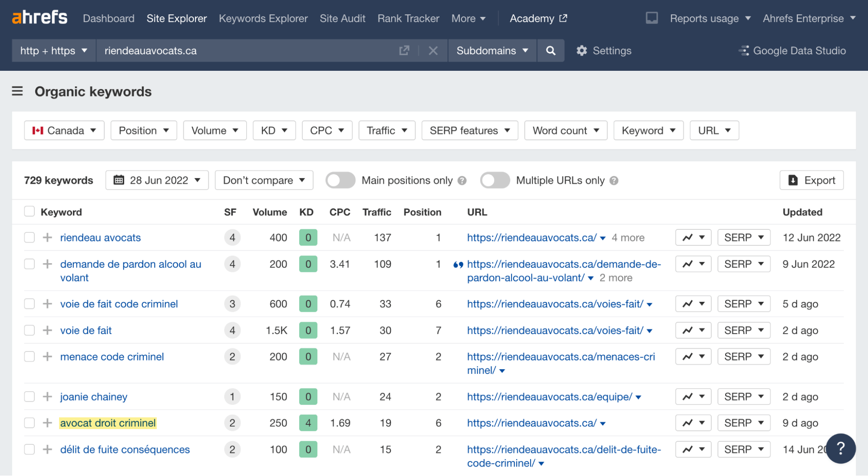Click the search/magnify icon in the toolbar
The width and height of the screenshot is (868, 476).
click(x=551, y=50)
